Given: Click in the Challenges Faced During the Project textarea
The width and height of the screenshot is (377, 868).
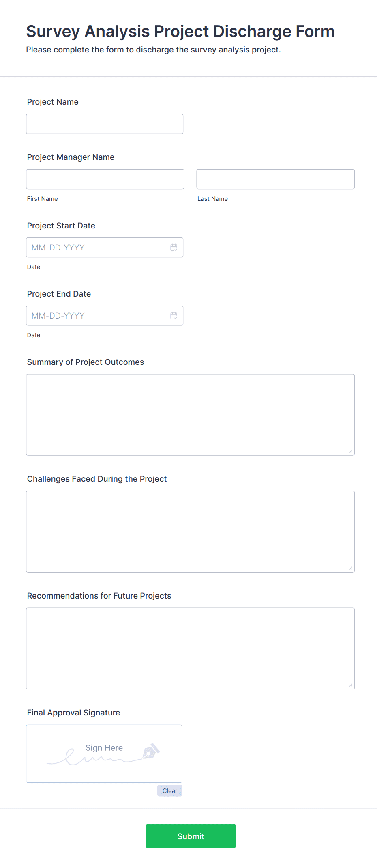Looking at the screenshot, I should pyautogui.click(x=190, y=531).
